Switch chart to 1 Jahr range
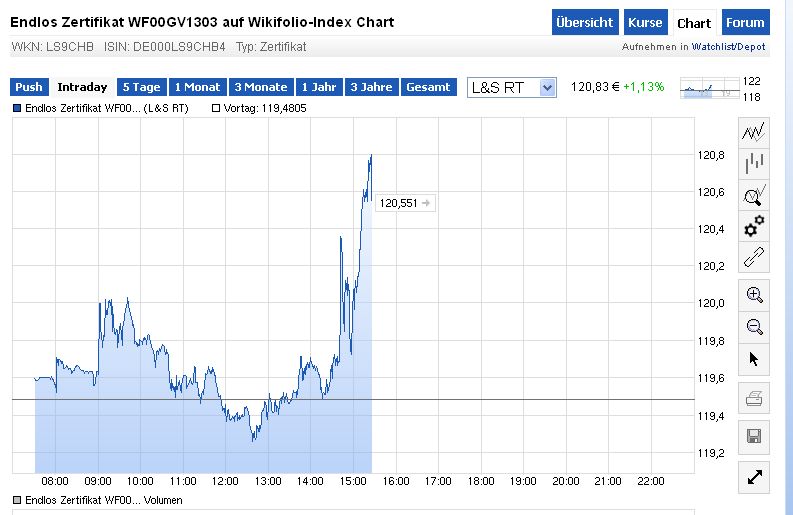Image resolution: width=793 pixels, height=515 pixels. (x=319, y=87)
